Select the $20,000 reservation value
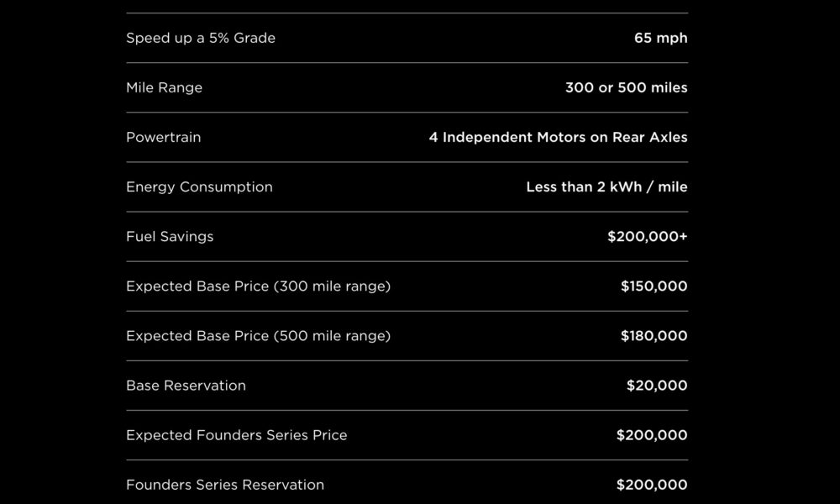 coord(657,386)
